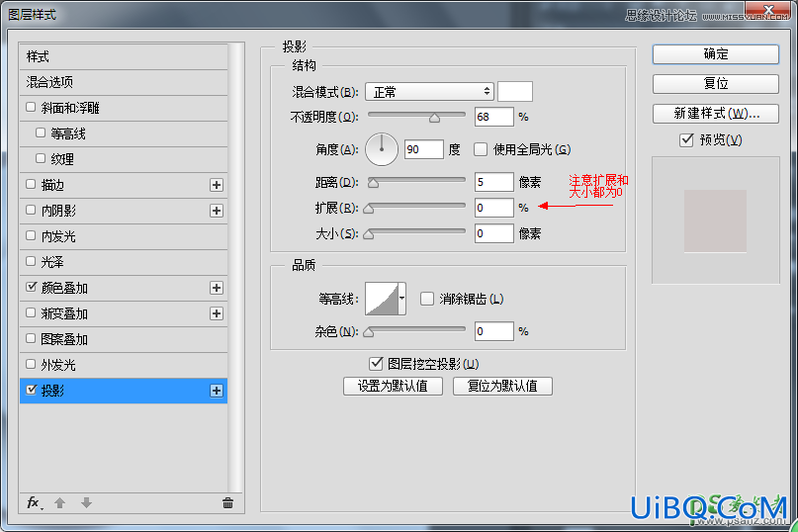Click 确定 button
The width and height of the screenshot is (798, 532).
tap(716, 54)
